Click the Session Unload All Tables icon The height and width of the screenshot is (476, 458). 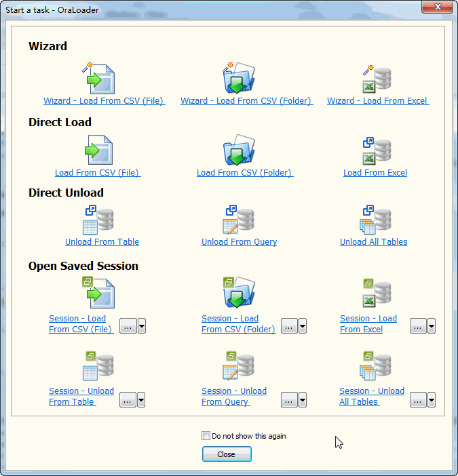(x=376, y=365)
